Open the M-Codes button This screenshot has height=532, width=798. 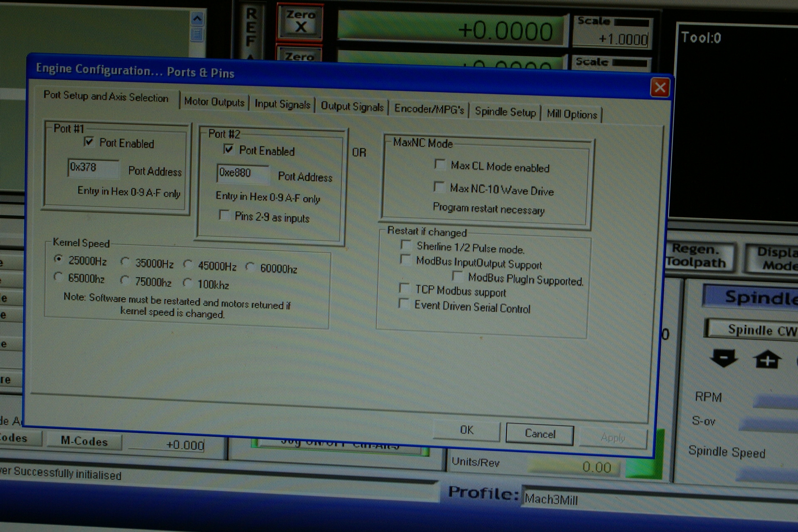coord(84,441)
